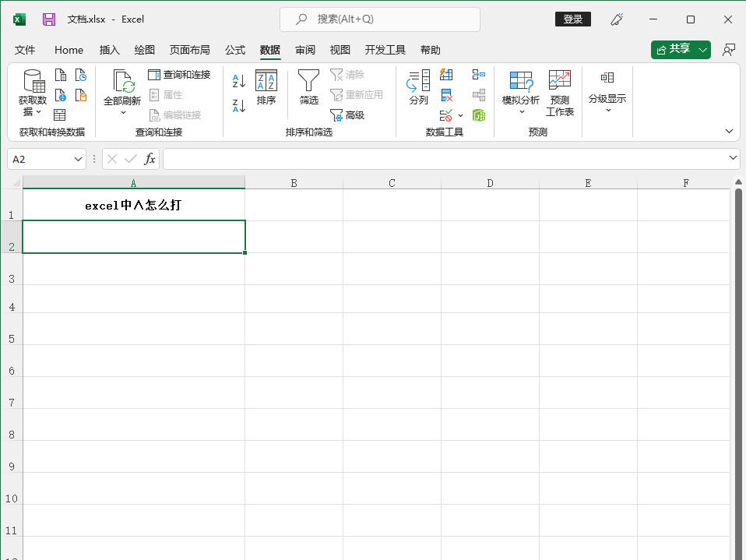Image resolution: width=746 pixels, height=560 pixels.
Task: Expand the 全部刷新 dropdown arrow
Action: [x=123, y=113]
